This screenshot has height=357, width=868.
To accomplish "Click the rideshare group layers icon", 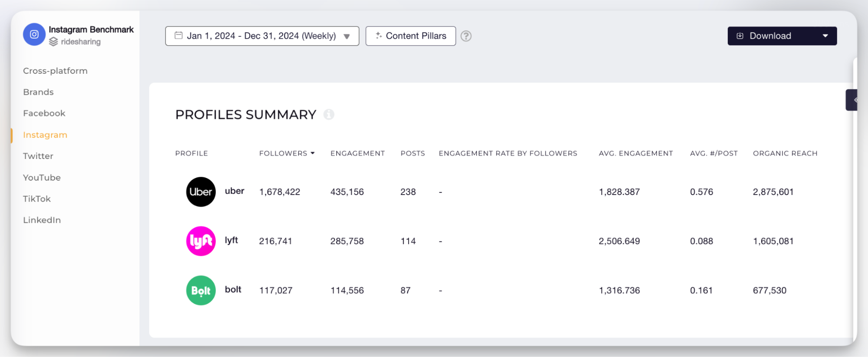I will [x=53, y=42].
